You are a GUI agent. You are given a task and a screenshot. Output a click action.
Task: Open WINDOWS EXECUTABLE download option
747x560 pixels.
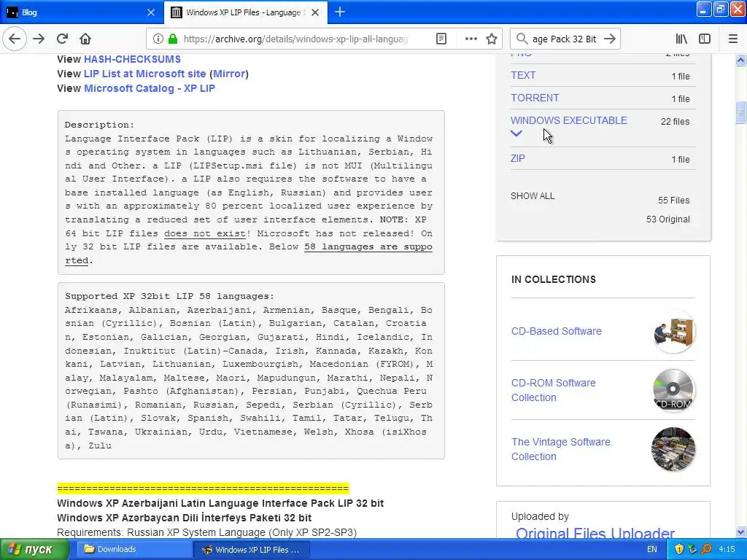pyautogui.click(x=569, y=120)
